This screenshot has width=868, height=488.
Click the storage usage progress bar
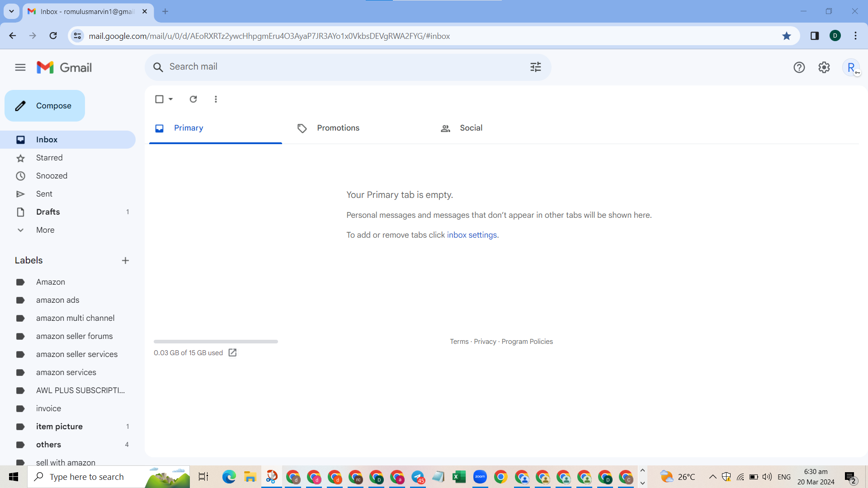tap(216, 342)
